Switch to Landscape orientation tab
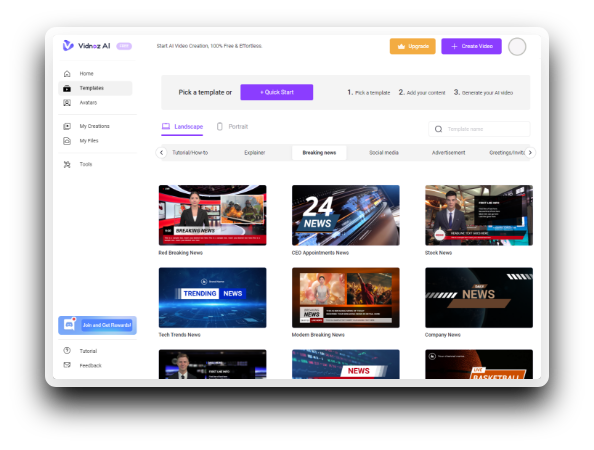Viewport: 594px width, 450px height. [x=182, y=127]
